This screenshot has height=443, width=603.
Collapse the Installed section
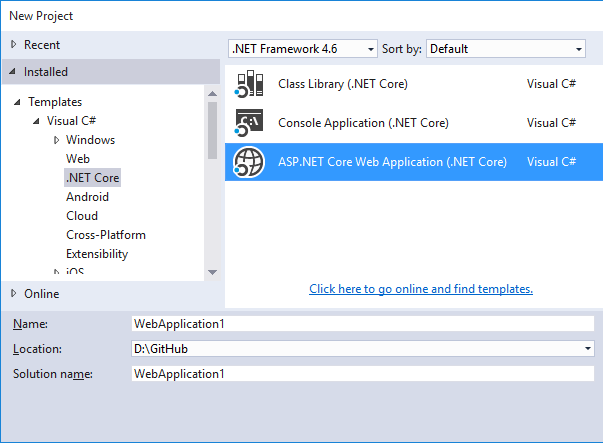point(13,72)
